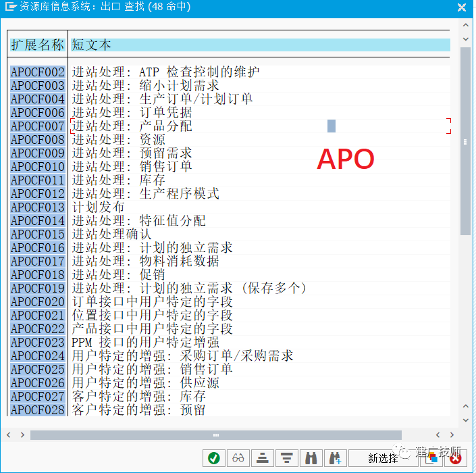This screenshot has height=473, width=476.
Task: Click text PPM 接口的用户特定增强
Action: [145, 343]
